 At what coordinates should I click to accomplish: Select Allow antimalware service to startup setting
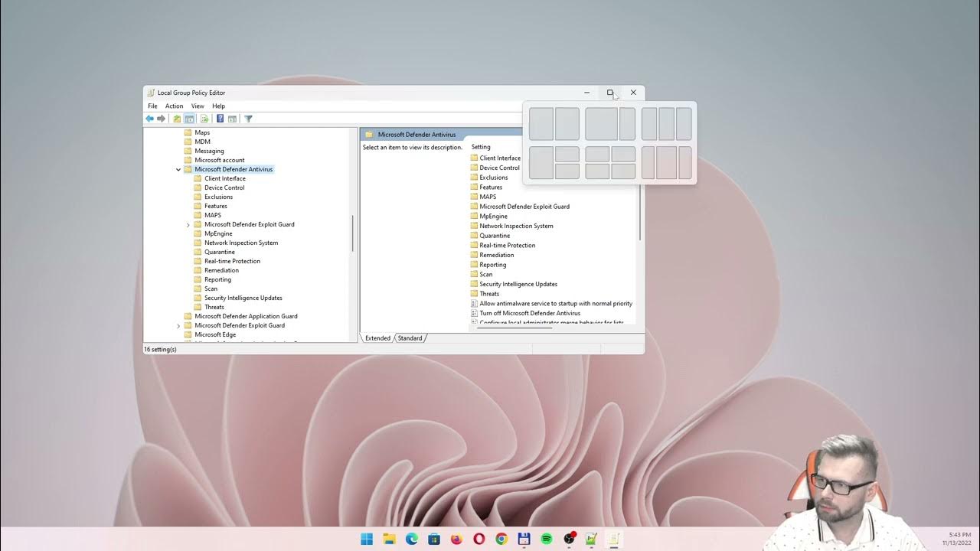(556, 304)
